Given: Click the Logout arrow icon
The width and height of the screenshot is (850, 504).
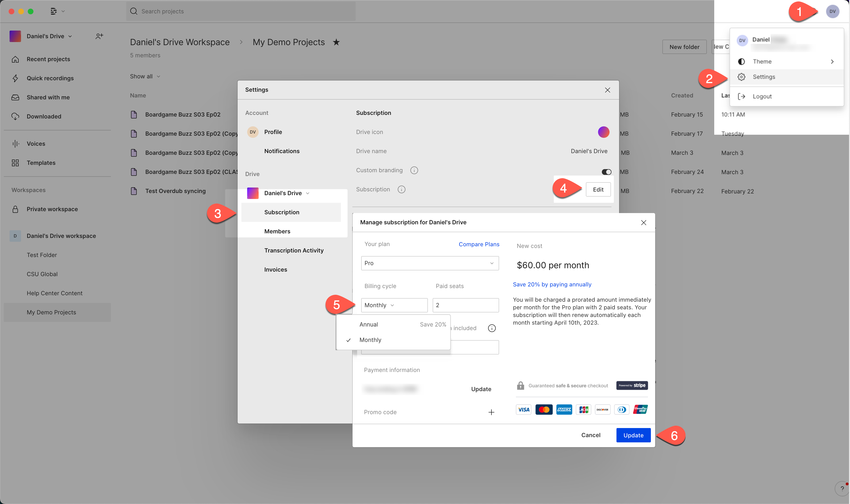Looking at the screenshot, I should 741,97.
